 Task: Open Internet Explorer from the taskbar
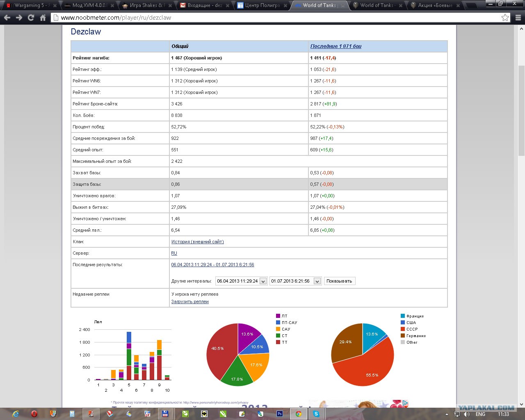tap(15, 414)
